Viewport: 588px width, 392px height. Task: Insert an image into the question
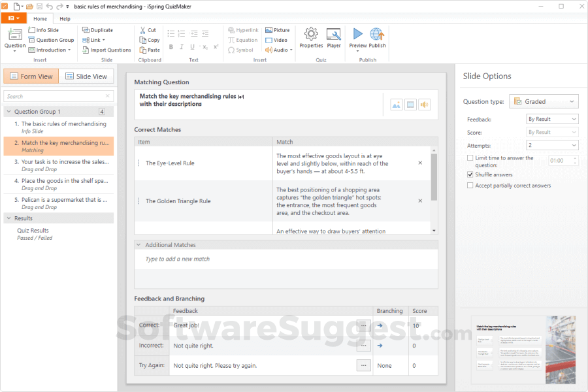coord(396,104)
